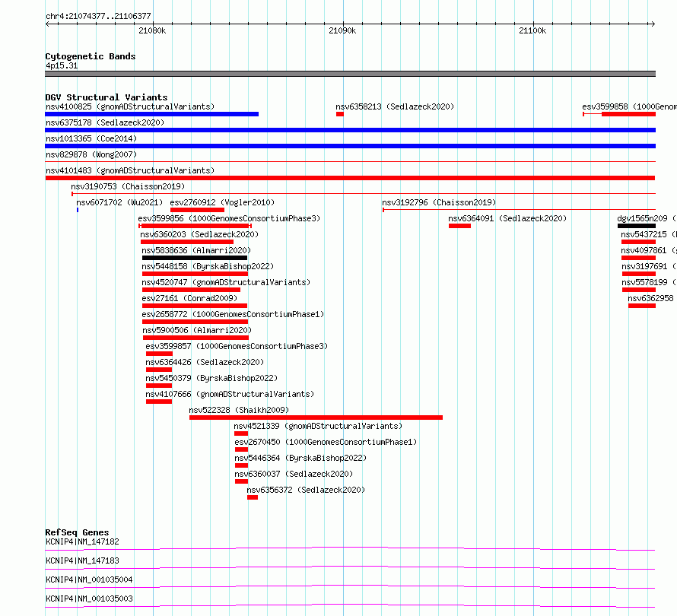Image resolution: width=677 pixels, height=616 pixels.
Task: Select the dgv1565n209 variant label
Action: tap(647, 218)
